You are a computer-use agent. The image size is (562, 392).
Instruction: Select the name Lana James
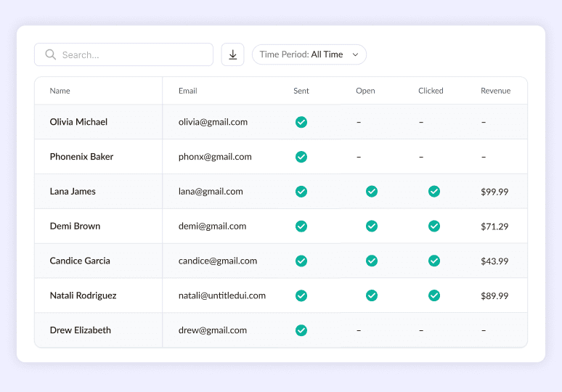point(73,192)
